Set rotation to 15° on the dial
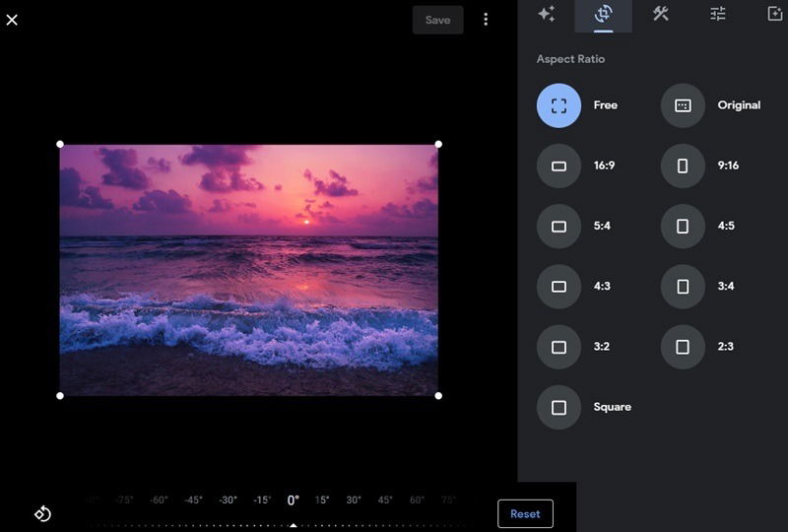 click(322, 499)
